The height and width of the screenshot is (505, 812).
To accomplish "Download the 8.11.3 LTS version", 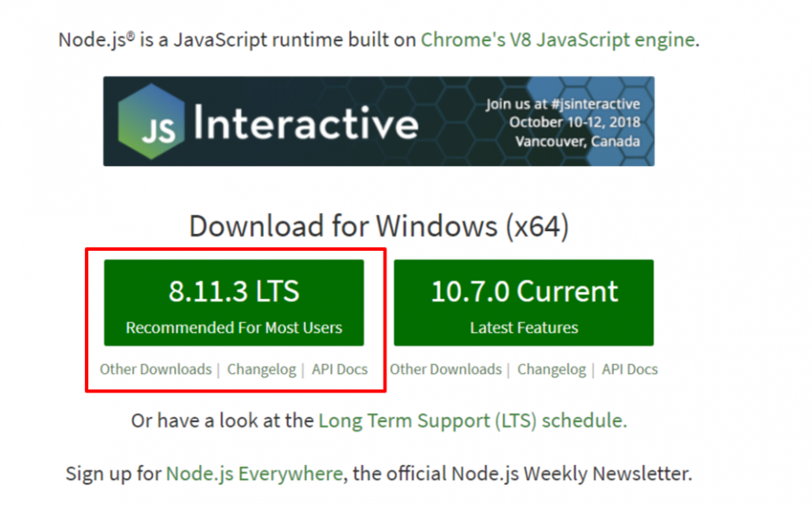I will pyautogui.click(x=234, y=302).
